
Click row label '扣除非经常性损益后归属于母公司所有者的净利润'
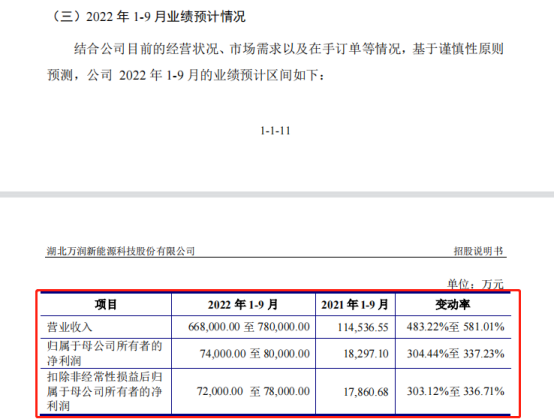[x=105, y=391]
